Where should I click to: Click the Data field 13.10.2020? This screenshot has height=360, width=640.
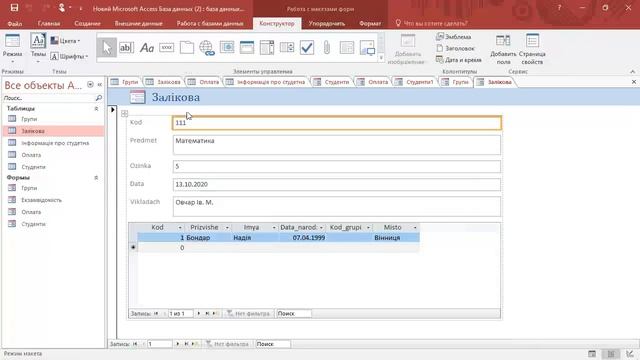coord(337,184)
